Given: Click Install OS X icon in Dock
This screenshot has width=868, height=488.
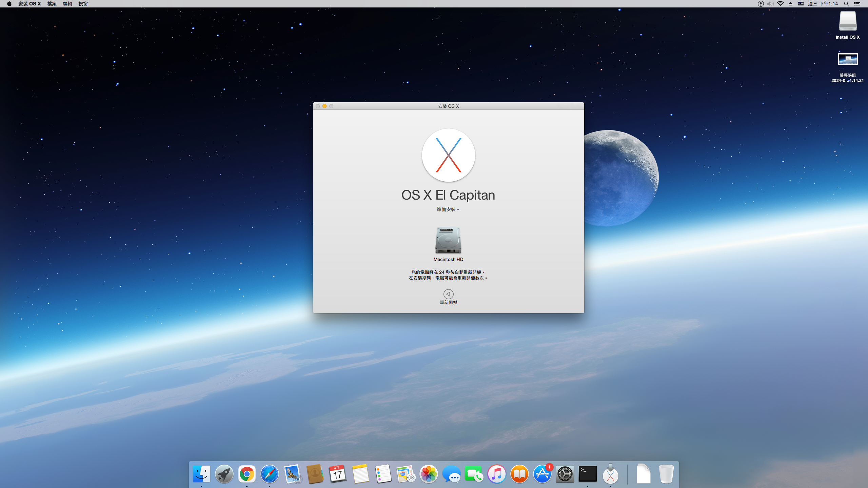Looking at the screenshot, I should 610,474.
